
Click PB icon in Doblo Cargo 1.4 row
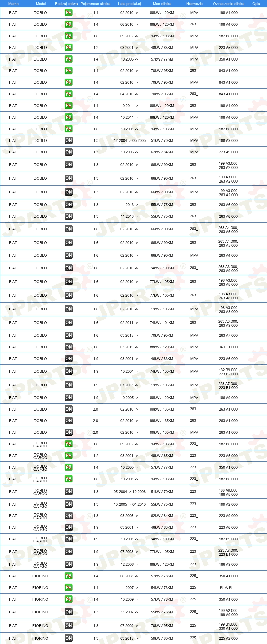pos(69,467)
